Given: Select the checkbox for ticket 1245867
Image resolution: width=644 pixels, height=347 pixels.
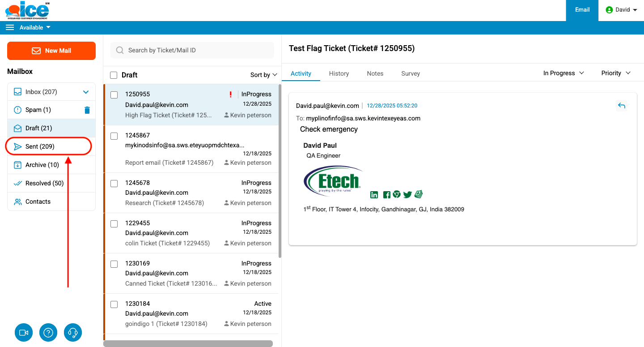Looking at the screenshot, I should (114, 136).
